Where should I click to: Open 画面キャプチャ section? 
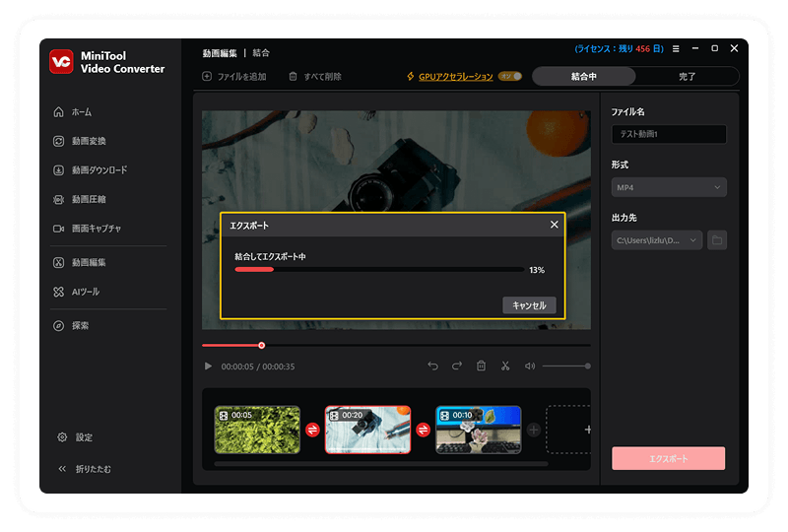(87, 229)
